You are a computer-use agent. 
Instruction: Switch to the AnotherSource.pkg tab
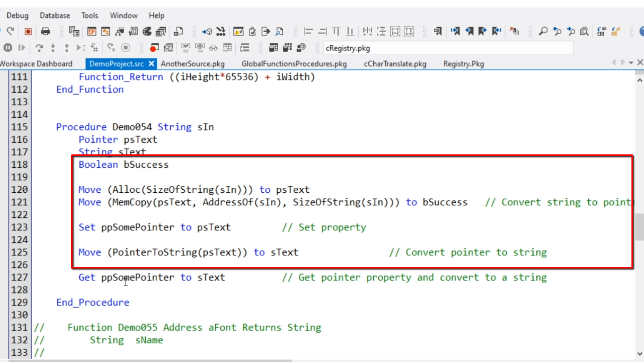(193, 64)
